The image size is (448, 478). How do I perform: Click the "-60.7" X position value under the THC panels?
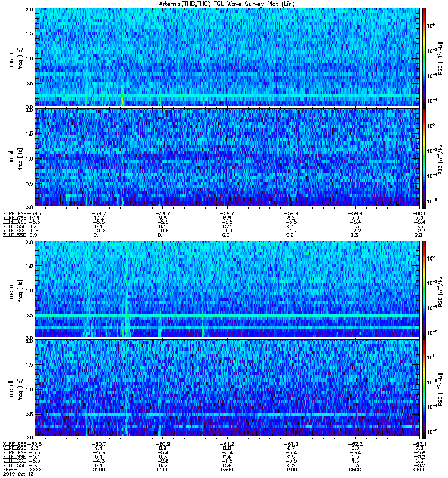click(99, 444)
